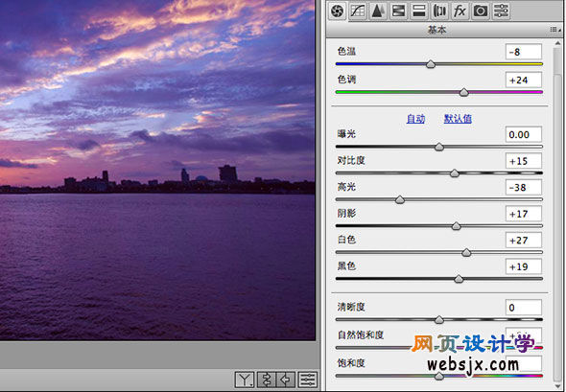Open the Split Toning panel icon

[418, 12]
